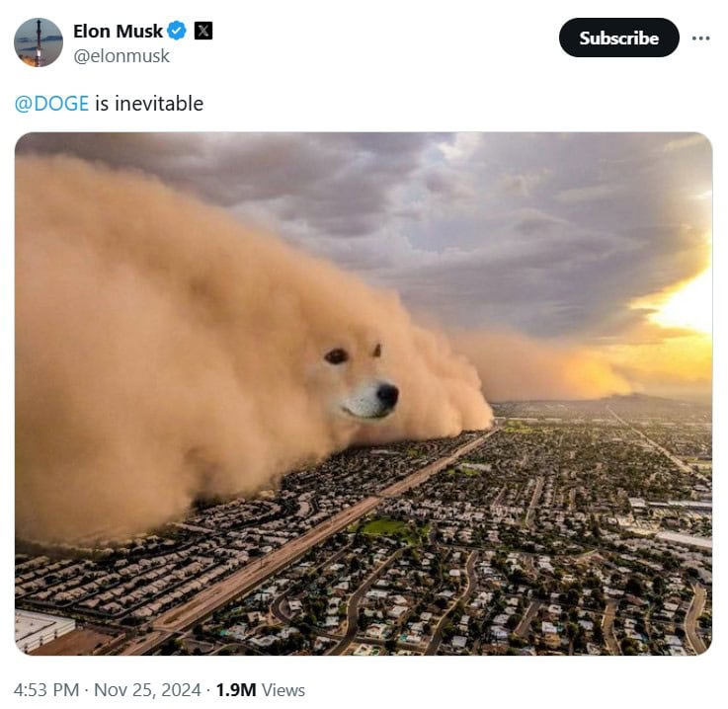Click the black X affiliate badge
This screenshot has width=728, height=709.
coord(202,31)
